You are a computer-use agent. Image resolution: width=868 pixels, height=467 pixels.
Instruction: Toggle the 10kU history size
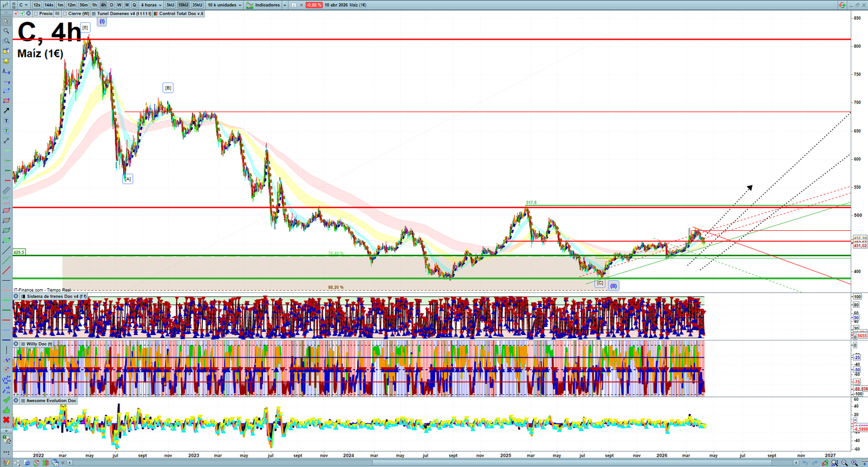click(183, 5)
